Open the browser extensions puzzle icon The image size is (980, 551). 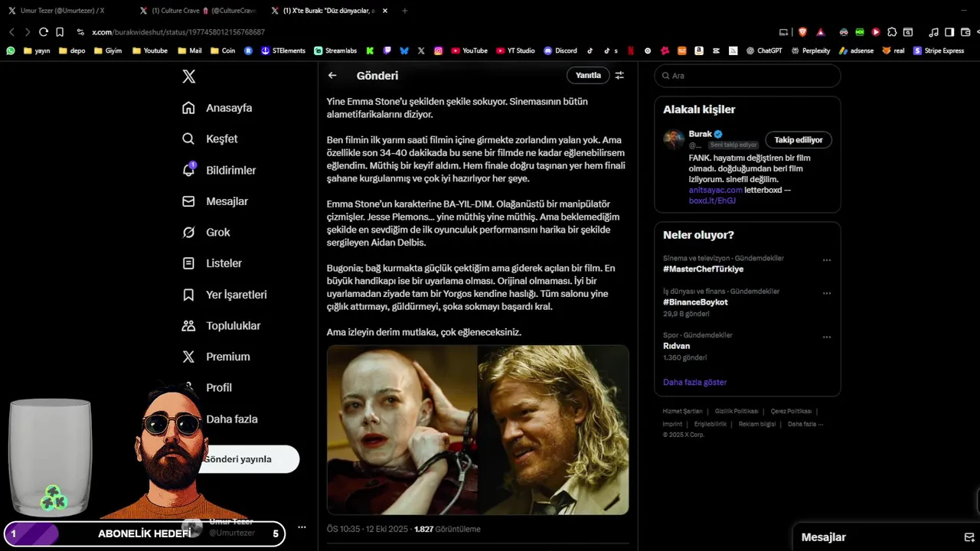coord(892,32)
